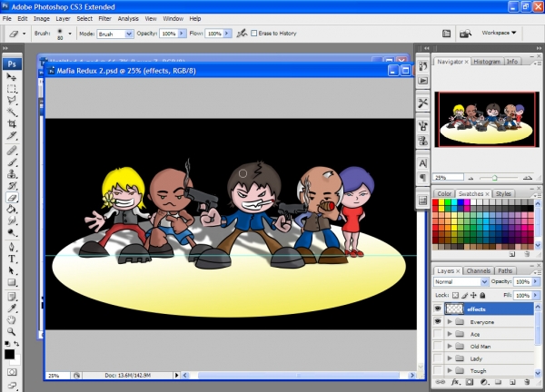The height and width of the screenshot is (392, 545).
Task: Select the History Brush tool
Action: coord(12,186)
